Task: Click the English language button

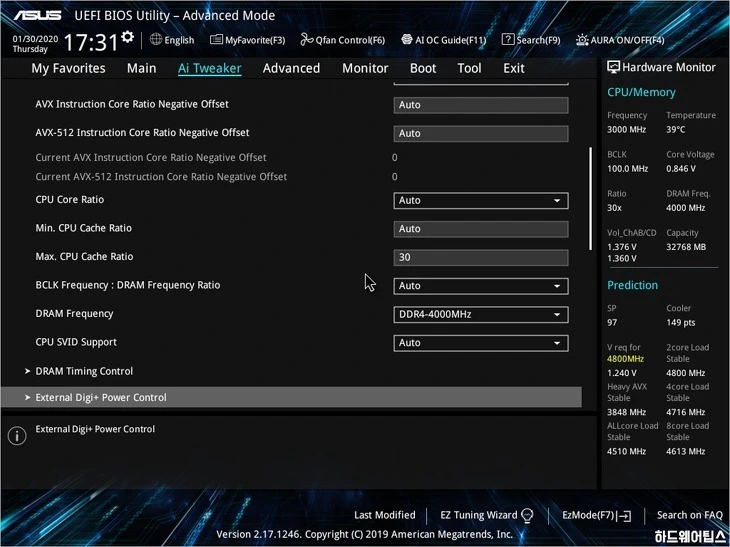Action: pyautogui.click(x=172, y=40)
